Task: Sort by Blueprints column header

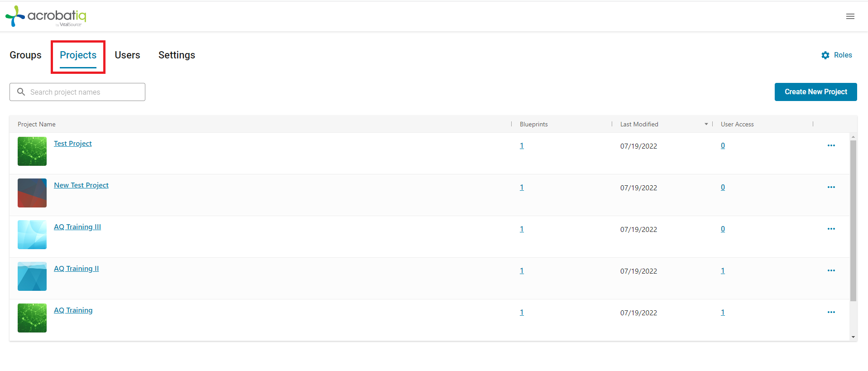Action: 533,124
